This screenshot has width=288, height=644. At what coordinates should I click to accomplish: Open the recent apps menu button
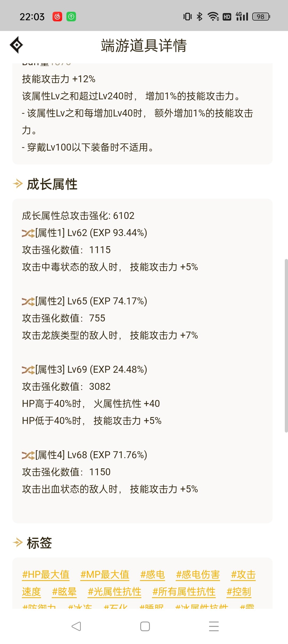pos(214,626)
